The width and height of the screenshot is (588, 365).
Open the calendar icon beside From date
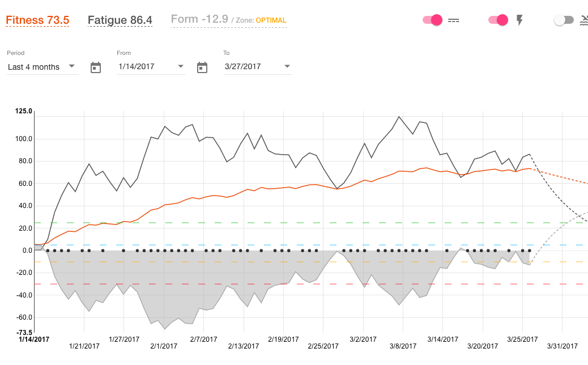pyautogui.click(x=96, y=67)
